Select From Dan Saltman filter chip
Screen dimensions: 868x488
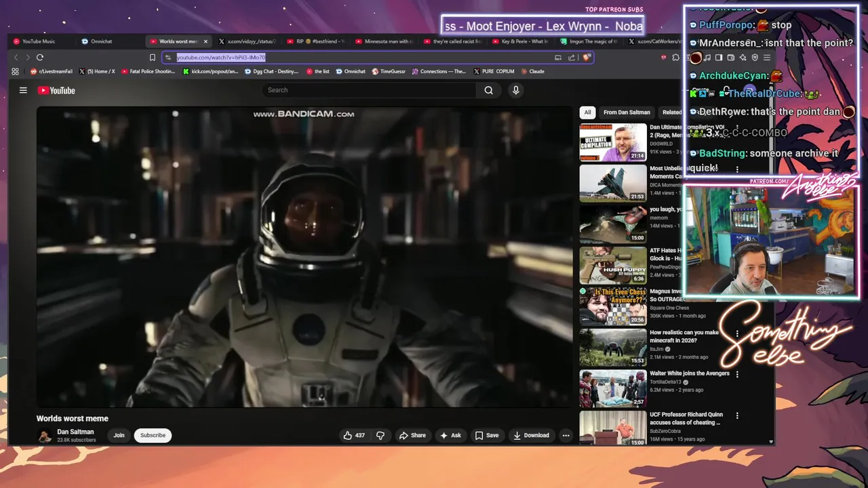pyautogui.click(x=627, y=113)
